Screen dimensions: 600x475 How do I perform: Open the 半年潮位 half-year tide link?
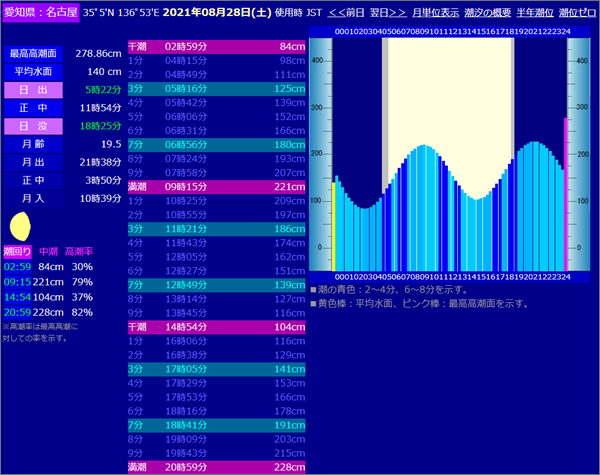click(x=535, y=13)
